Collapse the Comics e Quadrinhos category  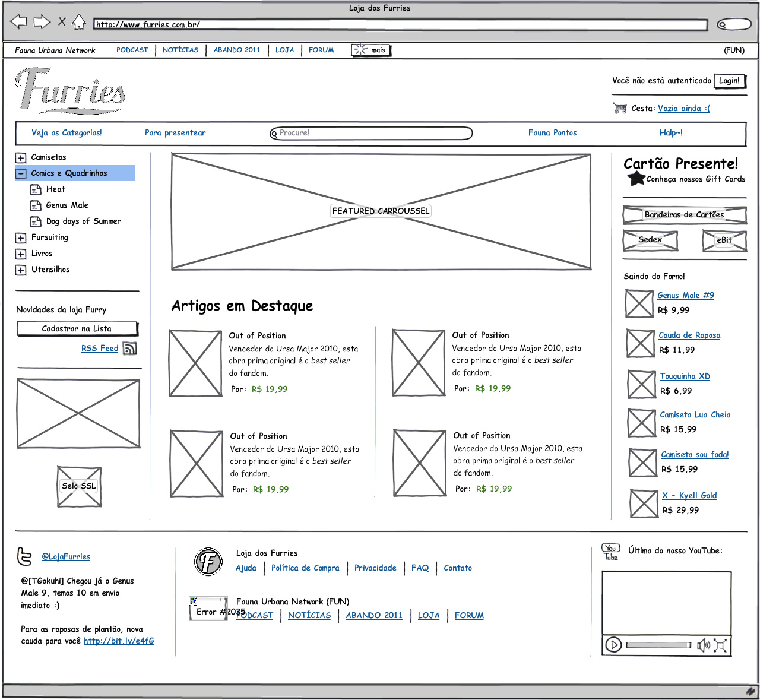tap(21, 173)
